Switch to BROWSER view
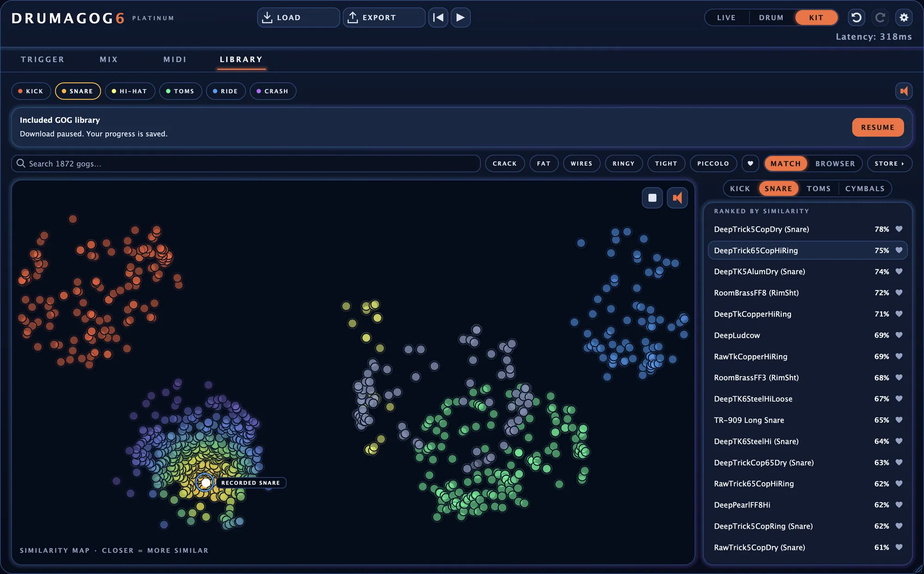Viewport: 924px width, 574px height. pyautogui.click(x=835, y=163)
